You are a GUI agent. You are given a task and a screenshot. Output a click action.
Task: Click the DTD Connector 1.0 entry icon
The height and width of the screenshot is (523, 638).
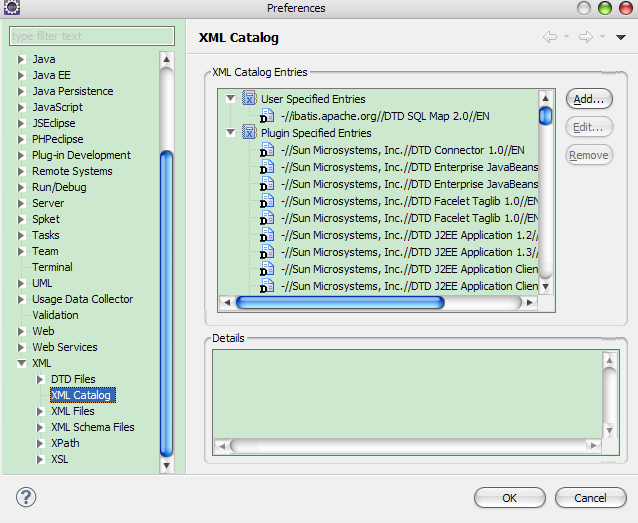tap(267, 150)
